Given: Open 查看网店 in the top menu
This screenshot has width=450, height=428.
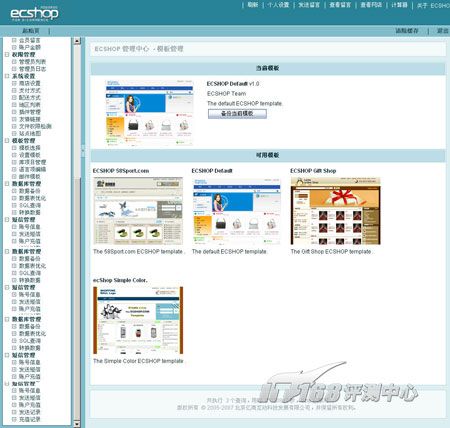Looking at the screenshot, I should (371, 5).
